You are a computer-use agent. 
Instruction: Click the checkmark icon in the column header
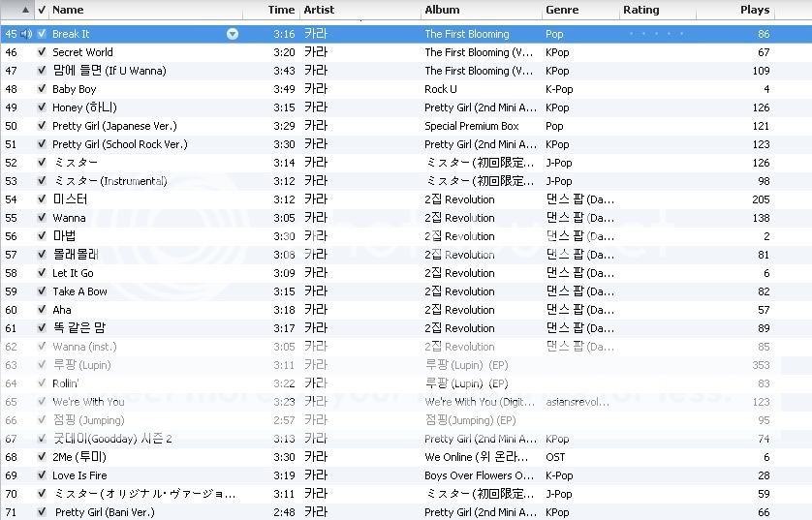click(x=42, y=10)
